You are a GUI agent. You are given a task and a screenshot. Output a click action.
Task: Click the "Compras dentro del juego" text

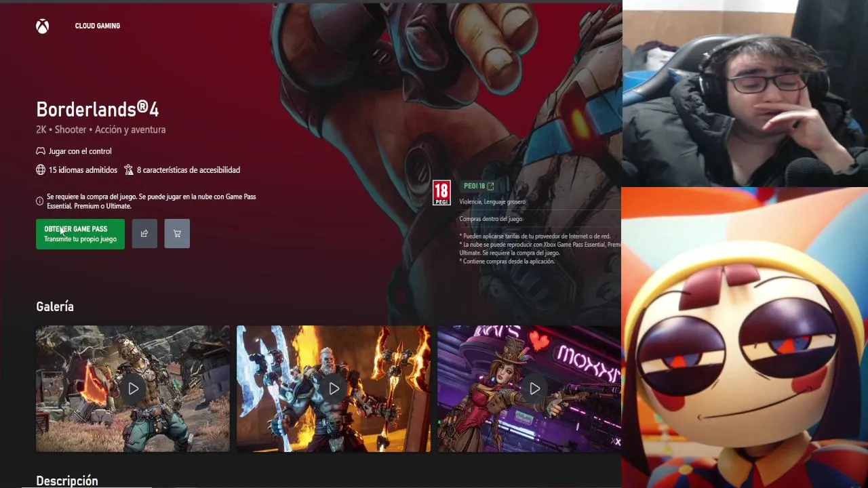tap(491, 219)
